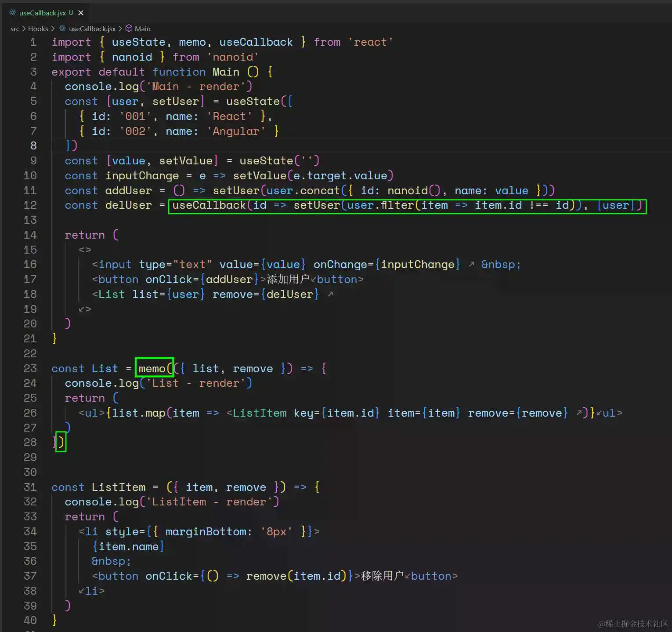The height and width of the screenshot is (632, 672).
Task: Click 'delUser' declaration on line 12
Action: click(x=128, y=205)
